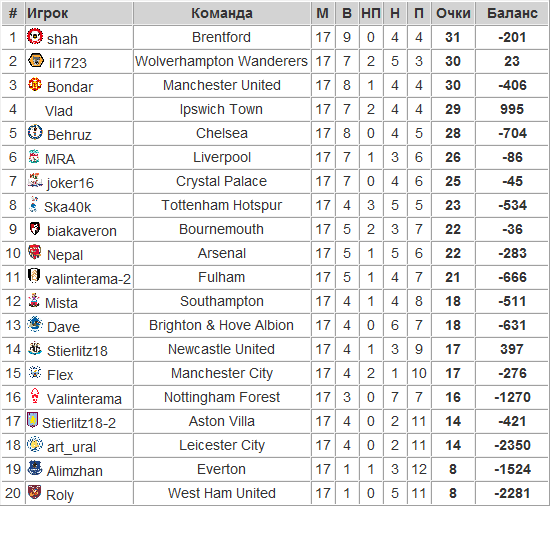
Task: Click the West Ham crest beside Roly
Action: tap(35, 492)
